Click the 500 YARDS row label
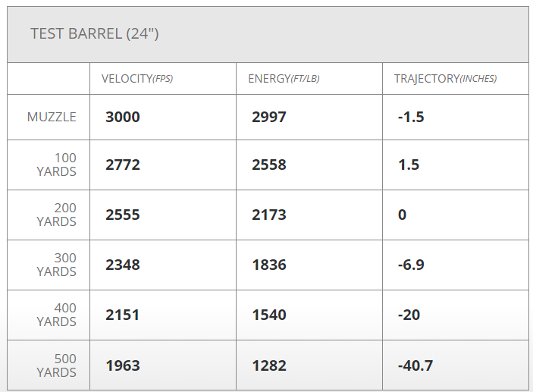 coord(57,365)
